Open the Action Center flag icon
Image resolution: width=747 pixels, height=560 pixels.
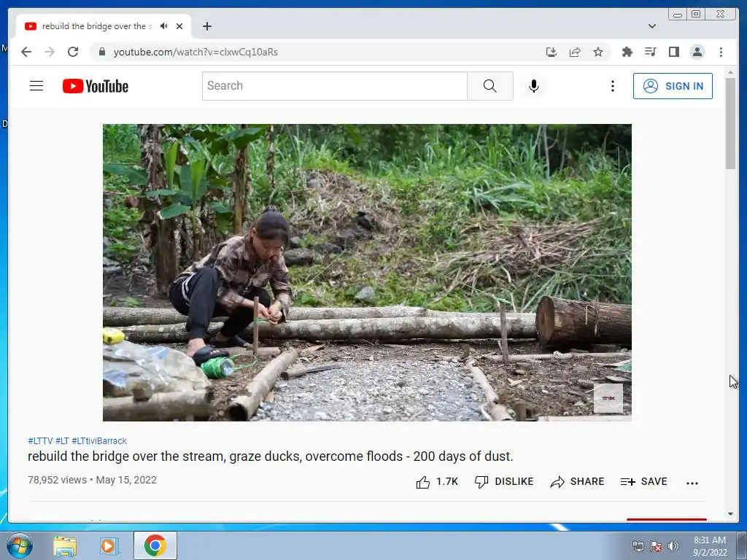pos(656,546)
